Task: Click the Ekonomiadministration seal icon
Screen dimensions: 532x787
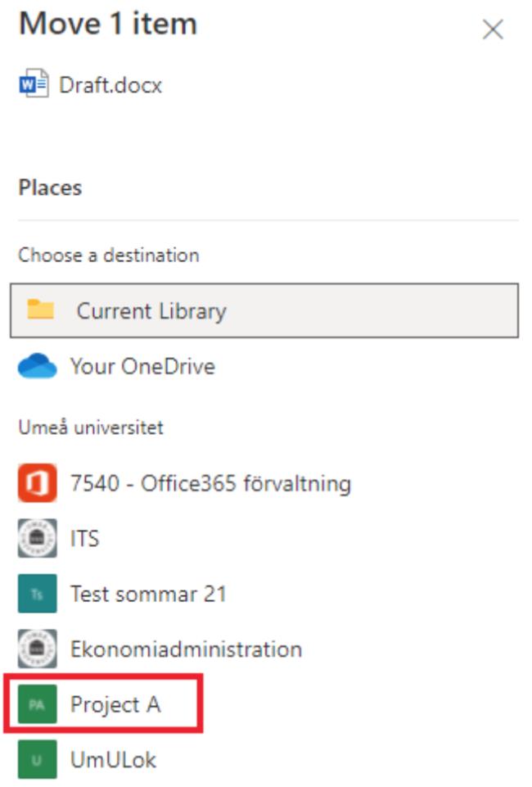Action: 37,649
